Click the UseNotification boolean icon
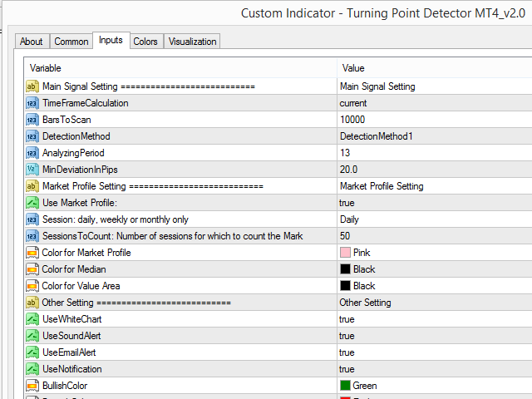This screenshot has width=532, height=399. coord(32,369)
